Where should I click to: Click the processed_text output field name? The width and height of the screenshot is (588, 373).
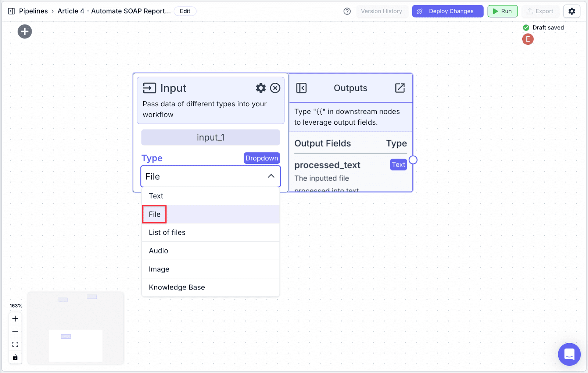point(327,165)
